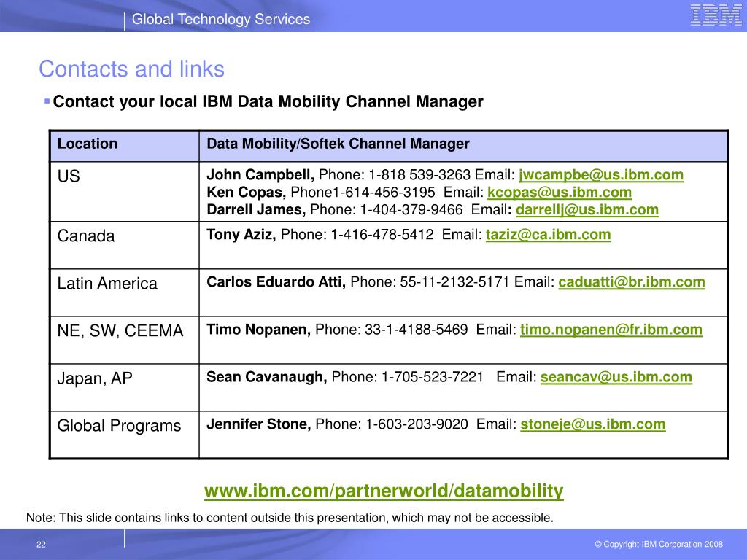Open the stoneje@us.ibm.com email link
The width and height of the screenshot is (747, 560).
click(592, 424)
